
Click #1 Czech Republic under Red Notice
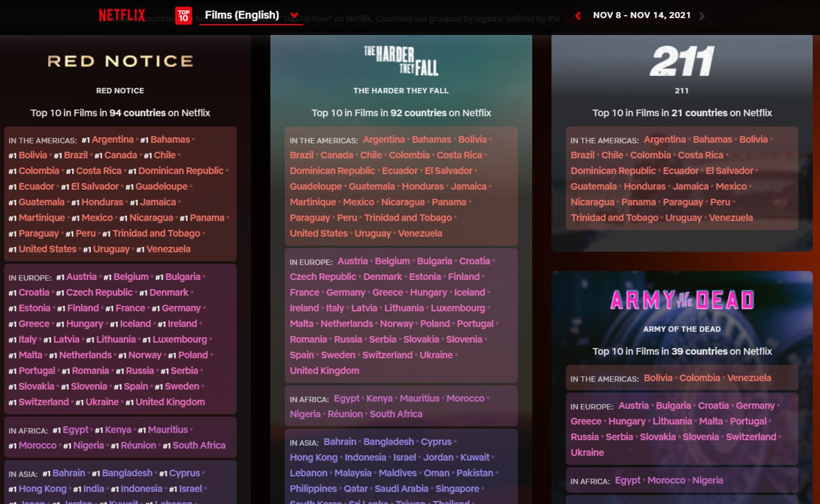tap(94, 293)
